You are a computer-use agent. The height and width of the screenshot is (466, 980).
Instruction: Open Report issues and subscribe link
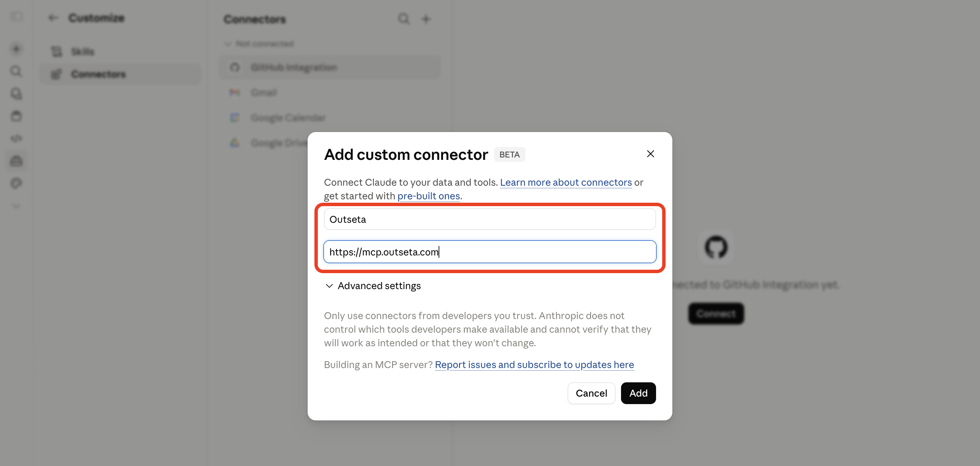coord(534,364)
